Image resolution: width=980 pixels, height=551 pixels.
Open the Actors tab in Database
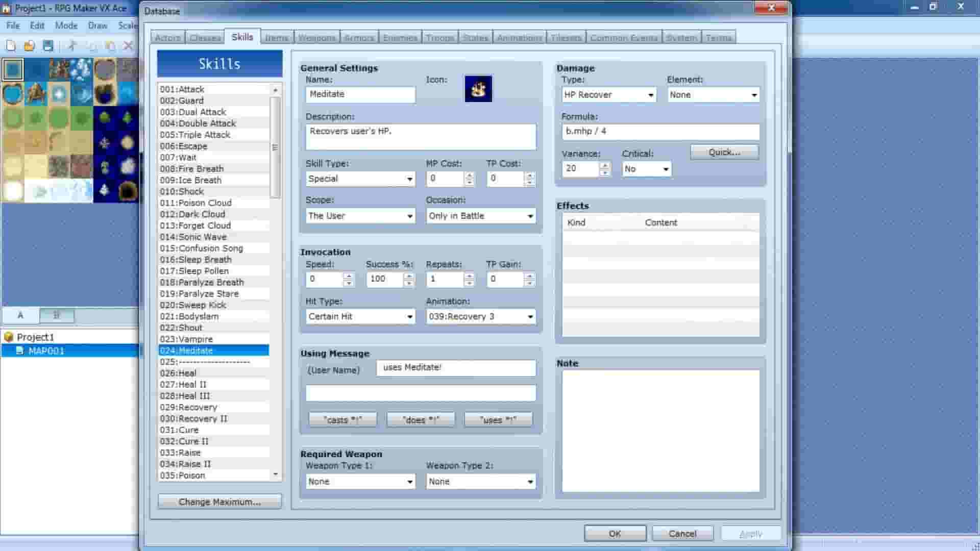(x=167, y=37)
